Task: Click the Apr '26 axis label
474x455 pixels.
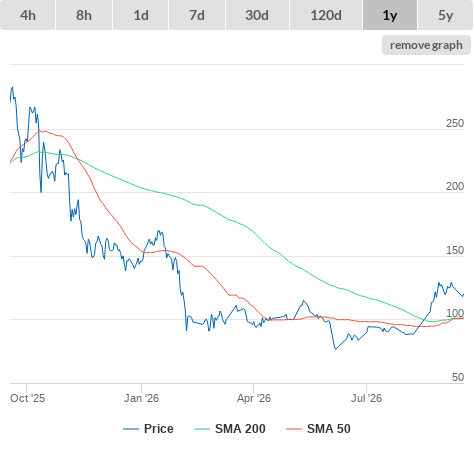Action: pos(254,398)
